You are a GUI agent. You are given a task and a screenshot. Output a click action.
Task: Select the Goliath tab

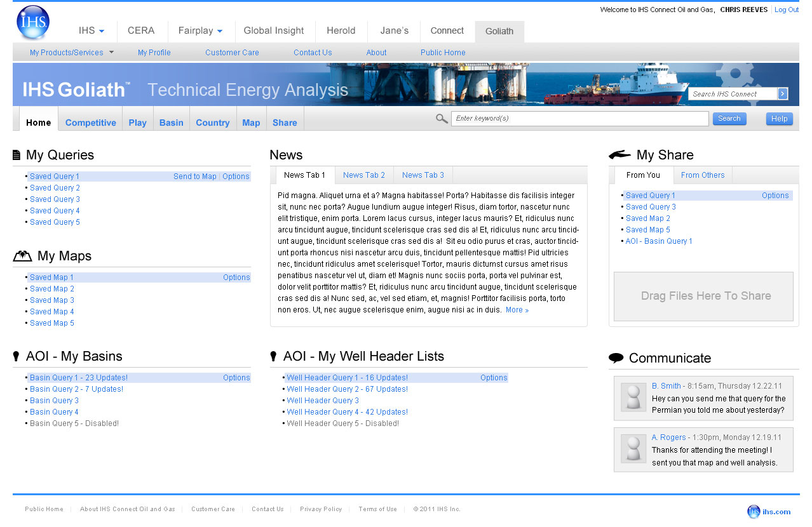pos(499,31)
